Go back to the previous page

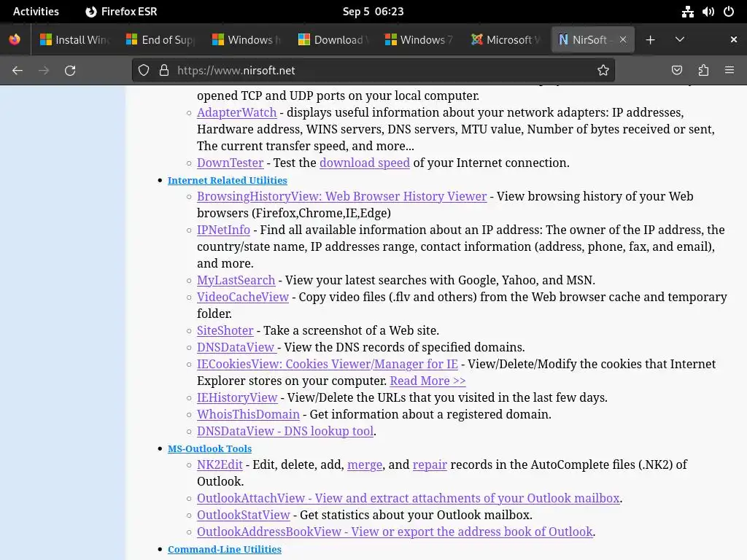tap(18, 71)
